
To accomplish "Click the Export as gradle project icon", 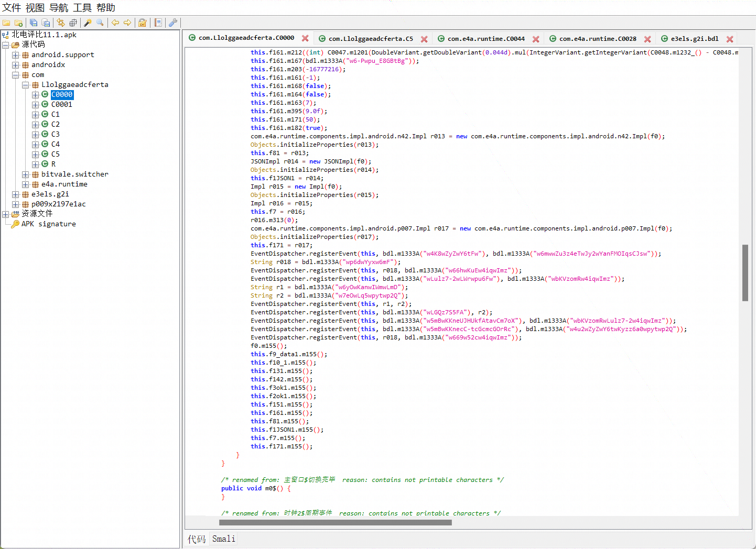I will (x=46, y=23).
